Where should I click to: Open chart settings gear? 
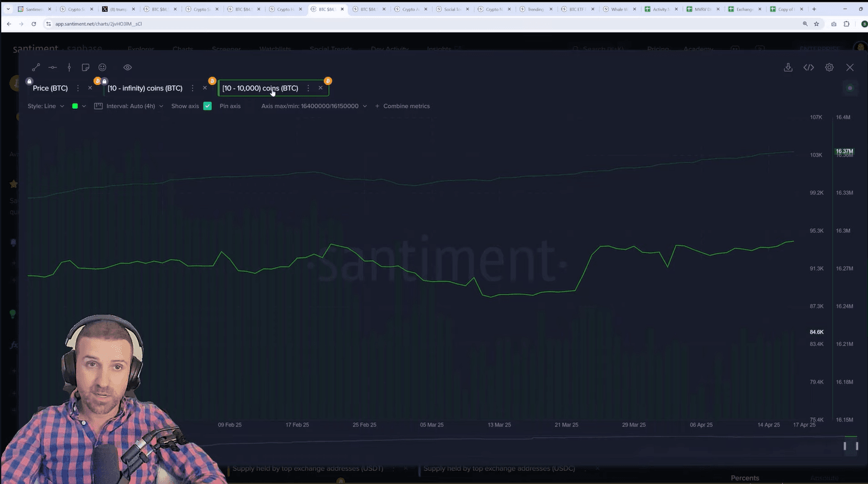pos(829,67)
